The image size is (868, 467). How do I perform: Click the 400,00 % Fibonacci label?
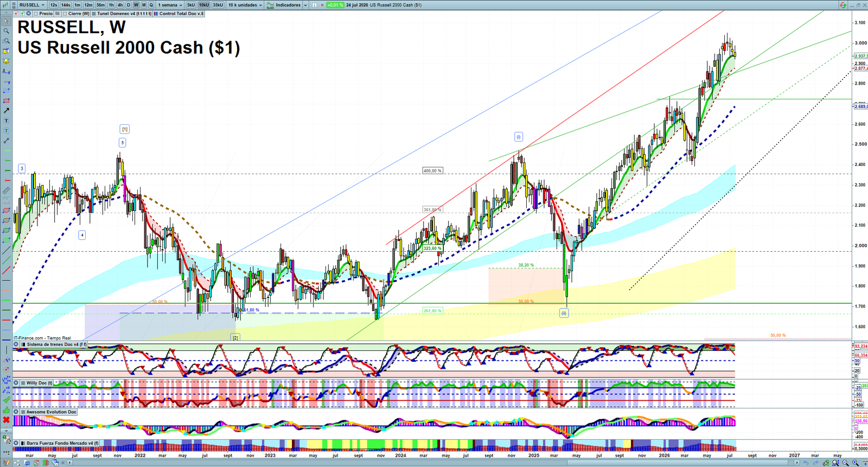[x=432, y=171]
